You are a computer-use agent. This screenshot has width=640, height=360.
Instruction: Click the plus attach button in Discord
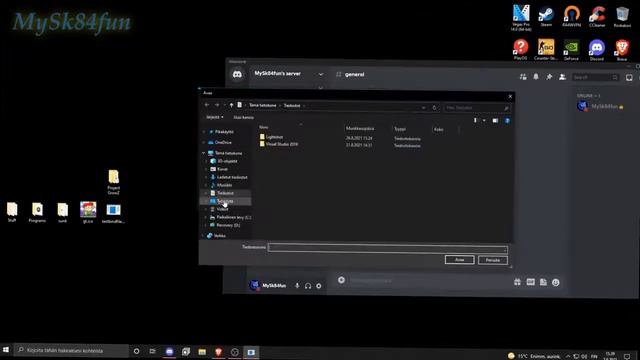[341, 280]
